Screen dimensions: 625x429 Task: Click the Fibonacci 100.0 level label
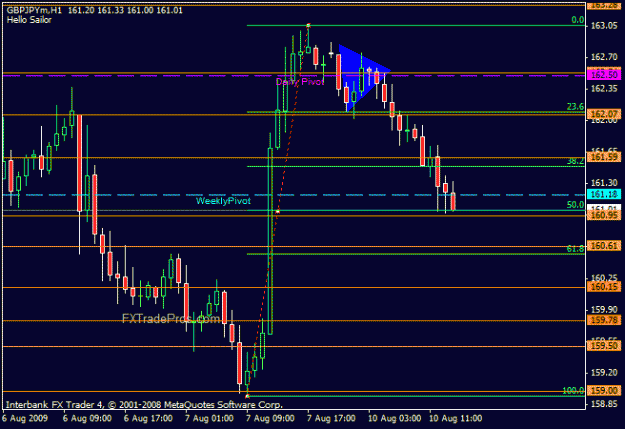pyautogui.click(x=573, y=391)
